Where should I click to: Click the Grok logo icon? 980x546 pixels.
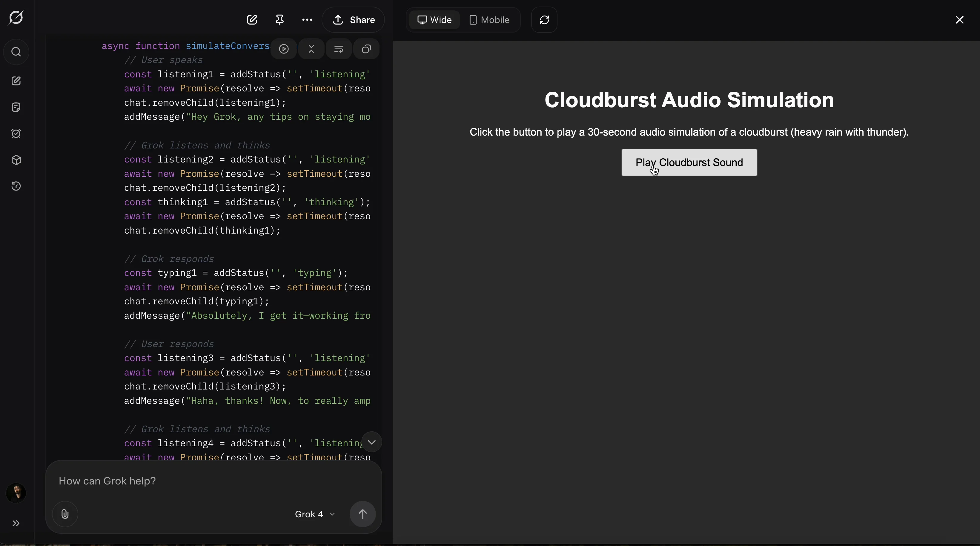[x=16, y=18]
